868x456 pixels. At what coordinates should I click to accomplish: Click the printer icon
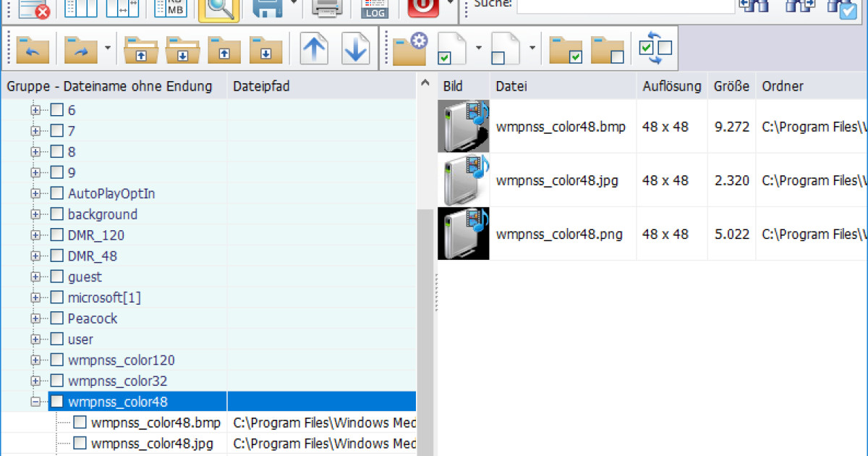pos(326,7)
